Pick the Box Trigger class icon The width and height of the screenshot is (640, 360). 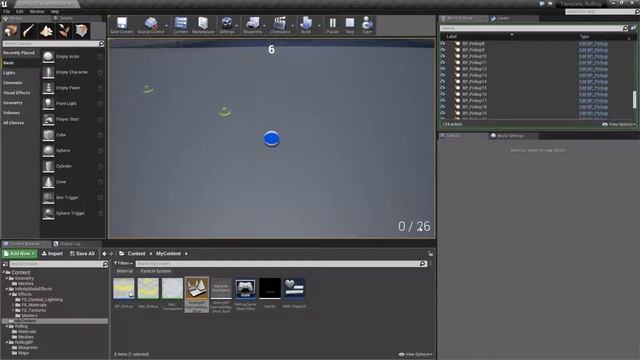coord(48,198)
